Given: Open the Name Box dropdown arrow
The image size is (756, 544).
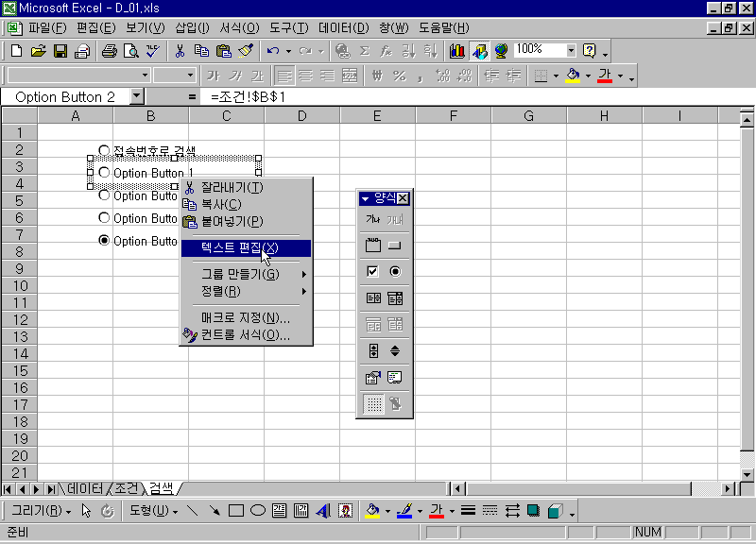Looking at the screenshot, I should coord(137,96).
